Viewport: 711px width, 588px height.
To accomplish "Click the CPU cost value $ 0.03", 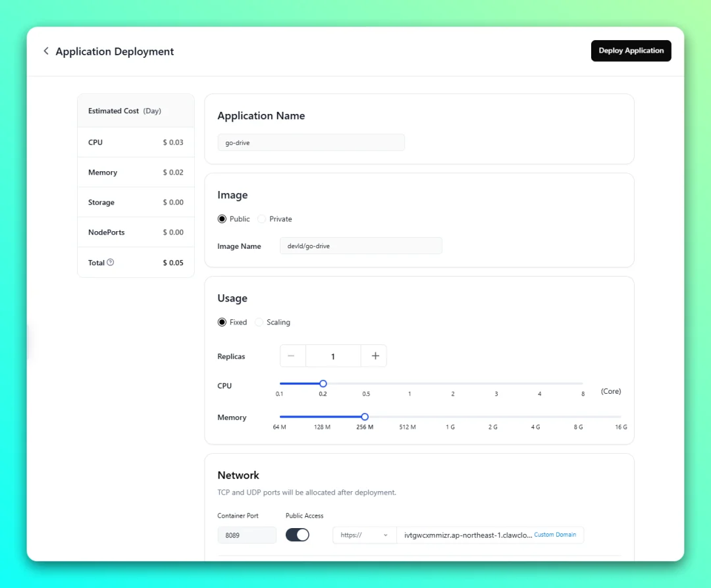I will coord(173,142).
